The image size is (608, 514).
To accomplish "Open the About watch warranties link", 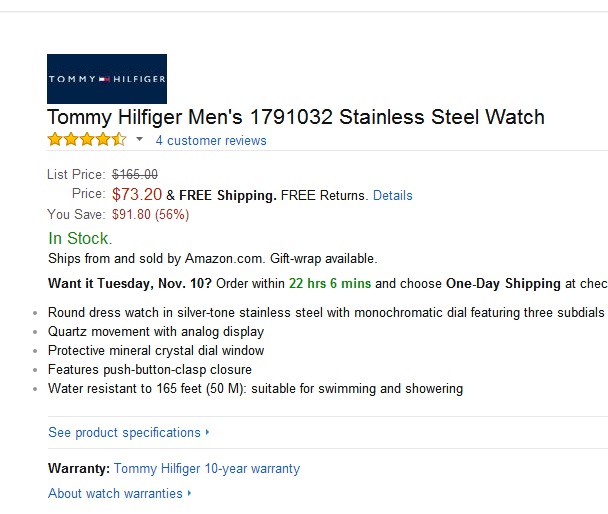I will click(x=115, y=493).
